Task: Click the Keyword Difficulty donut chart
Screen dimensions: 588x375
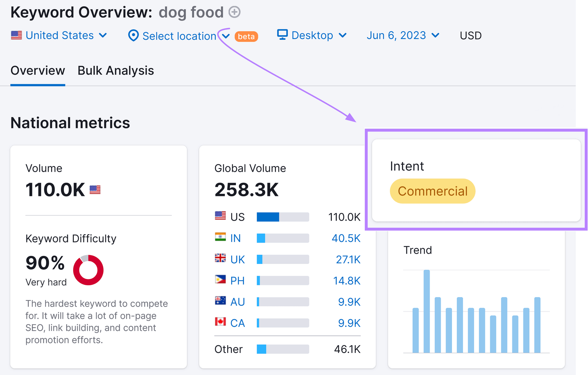Action: 89,271
